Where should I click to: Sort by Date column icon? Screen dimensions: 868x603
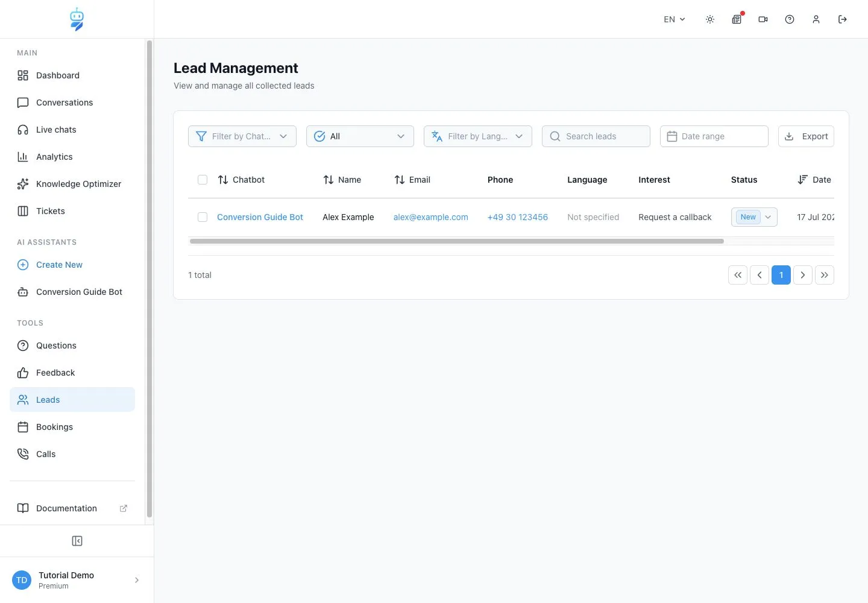tap(803, 180)
